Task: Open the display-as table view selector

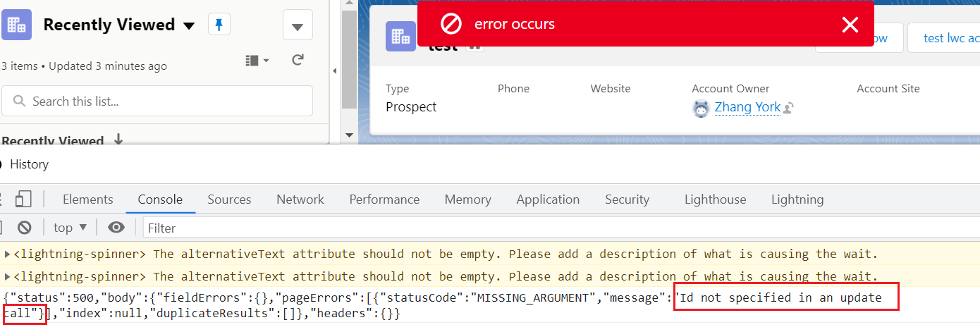Action: 257,61
